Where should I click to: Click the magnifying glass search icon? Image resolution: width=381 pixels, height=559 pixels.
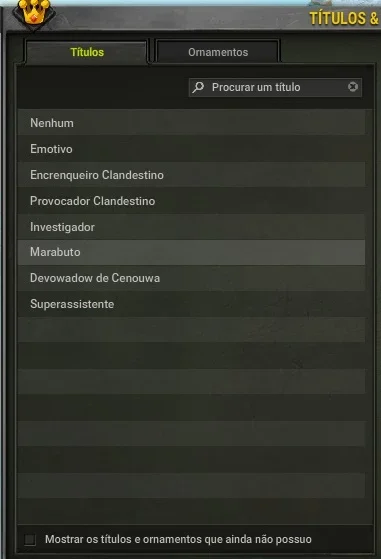click(198, 87)
